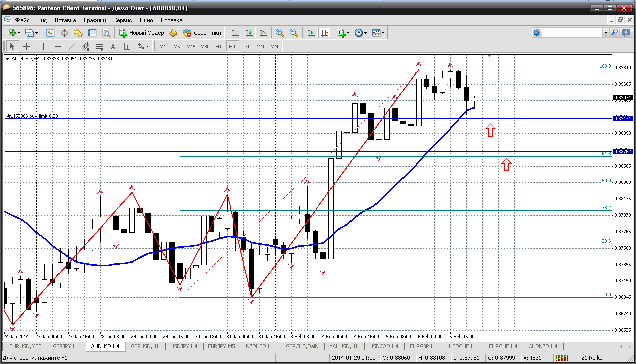
Task: Switch to the USDJPY,H4 chart tab
Action: [184, 346]
